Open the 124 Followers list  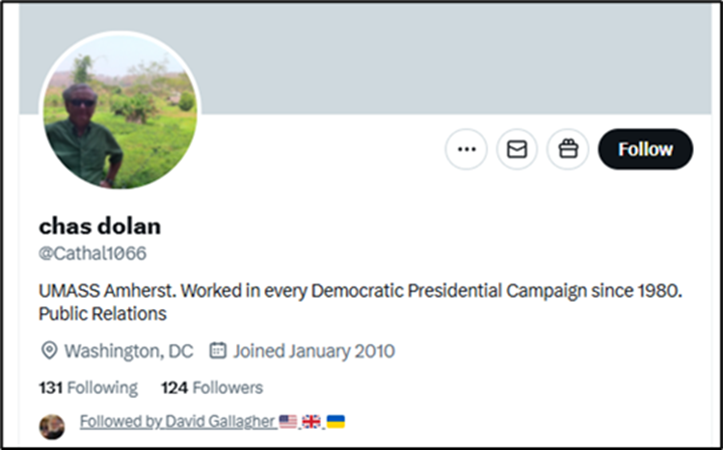211,387
